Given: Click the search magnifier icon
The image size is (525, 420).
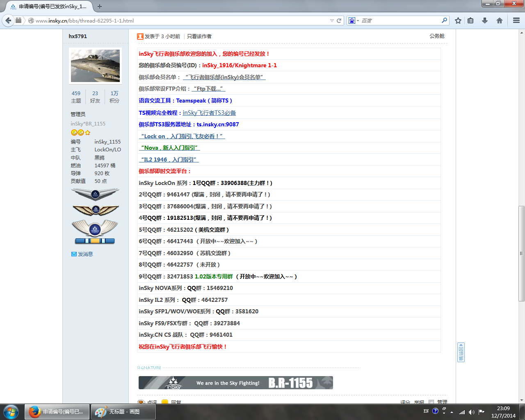Looking at the screenshot, I should [444, 21].
